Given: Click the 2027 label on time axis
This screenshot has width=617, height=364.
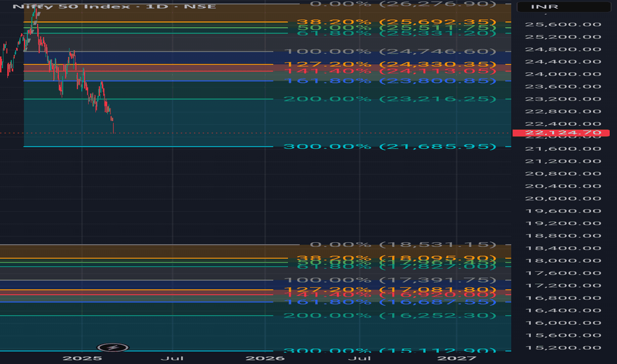Looking at the screenshot, I should tap(457, 358).
